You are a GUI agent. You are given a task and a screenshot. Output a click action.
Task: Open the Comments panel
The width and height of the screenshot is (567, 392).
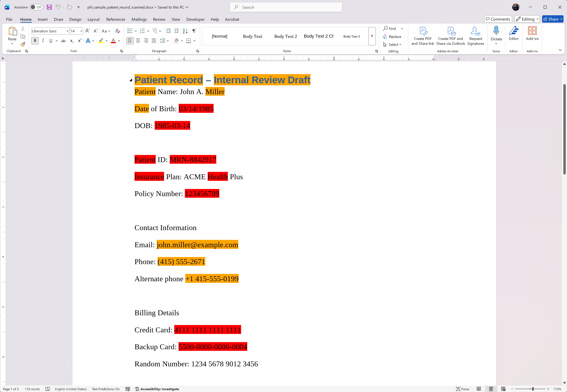tap(498, 19)
